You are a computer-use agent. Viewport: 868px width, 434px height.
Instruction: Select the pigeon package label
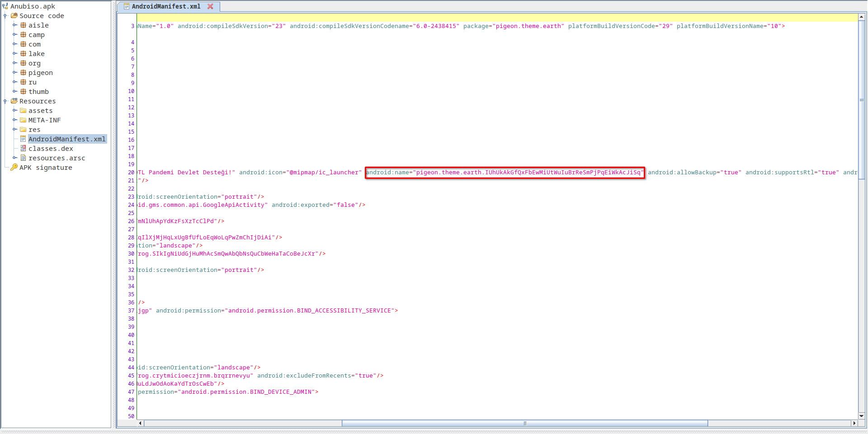click(41, 73)
